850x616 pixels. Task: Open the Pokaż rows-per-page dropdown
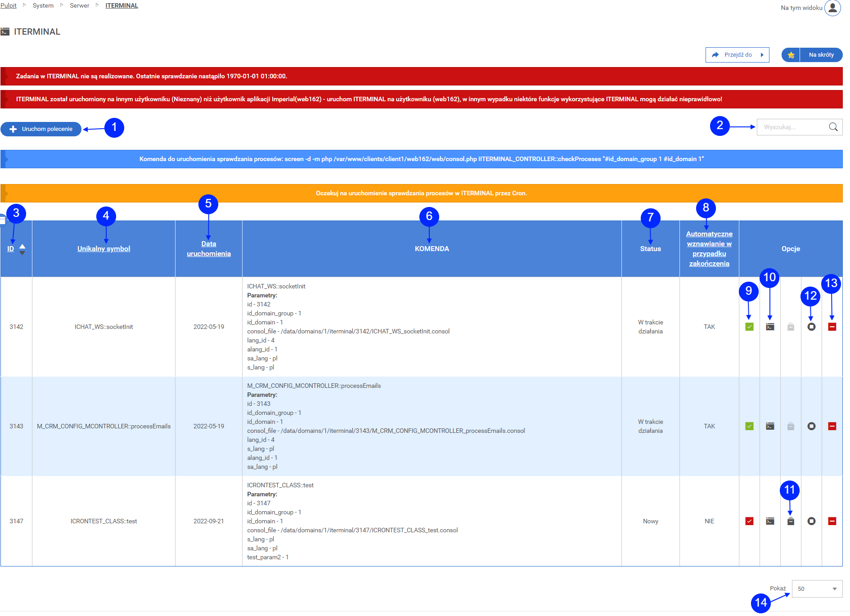pyautogui.click(x=817, y=589)
